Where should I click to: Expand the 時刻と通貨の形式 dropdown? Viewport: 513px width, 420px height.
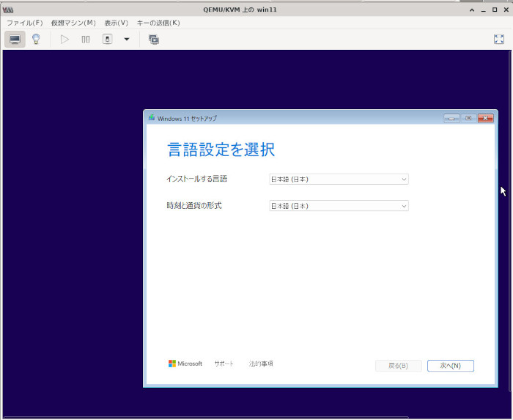click(339, 206)
